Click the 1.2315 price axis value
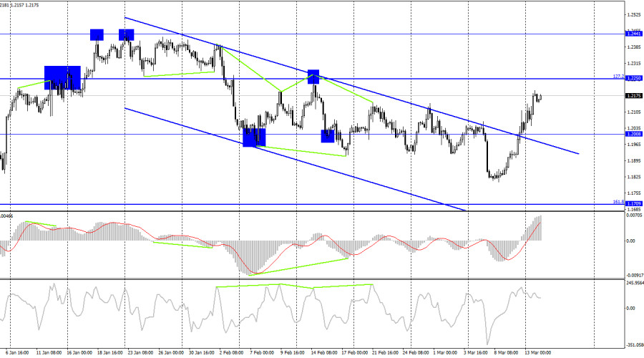 634,63
